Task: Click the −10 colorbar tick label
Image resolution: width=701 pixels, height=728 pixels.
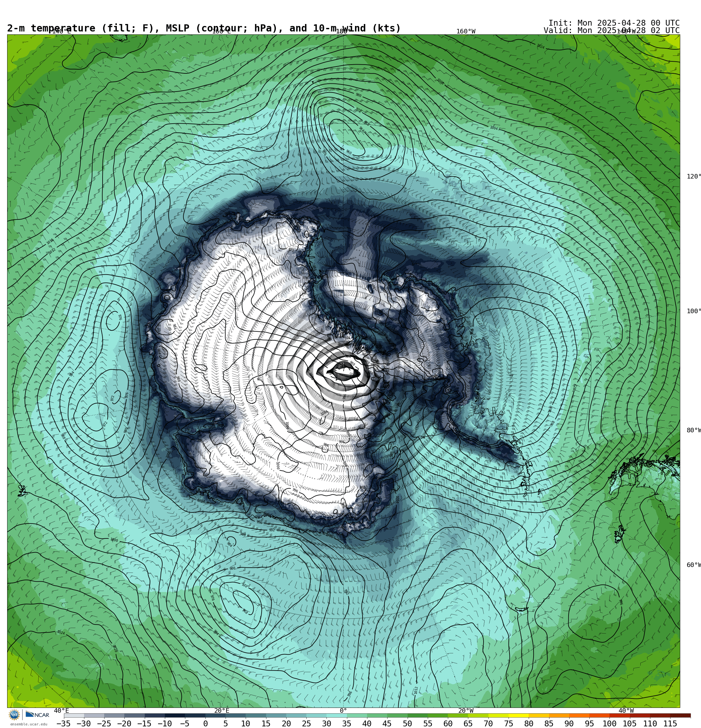Action: coord(165,723)
